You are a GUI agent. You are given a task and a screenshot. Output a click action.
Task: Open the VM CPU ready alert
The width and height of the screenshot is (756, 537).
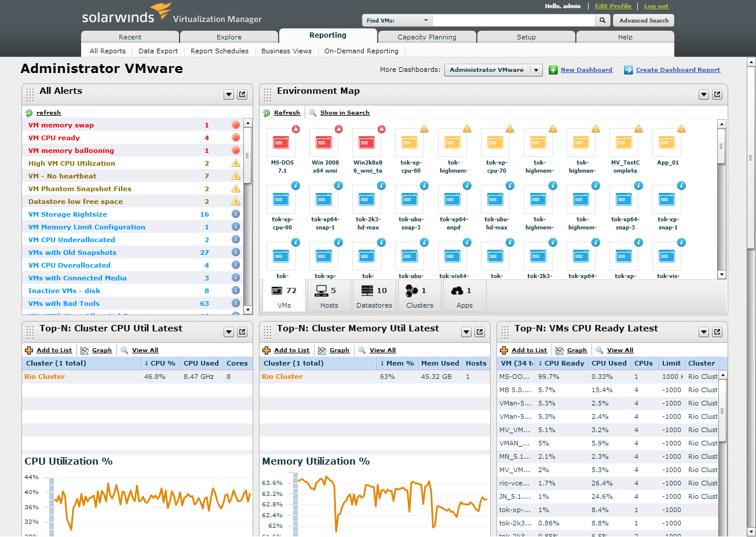[x=54, y=138]
